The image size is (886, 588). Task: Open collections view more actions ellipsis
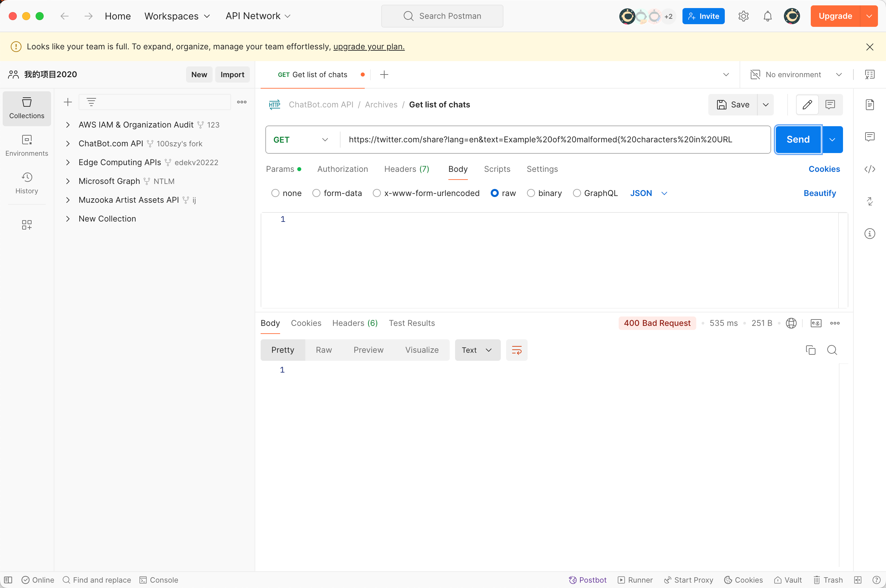tap(242, 102)
